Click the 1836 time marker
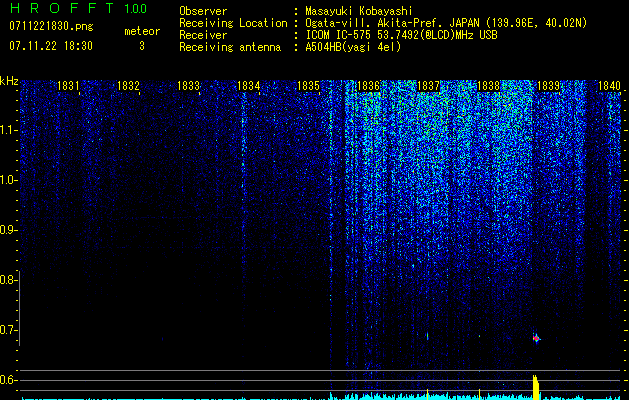 pos(368,85)
